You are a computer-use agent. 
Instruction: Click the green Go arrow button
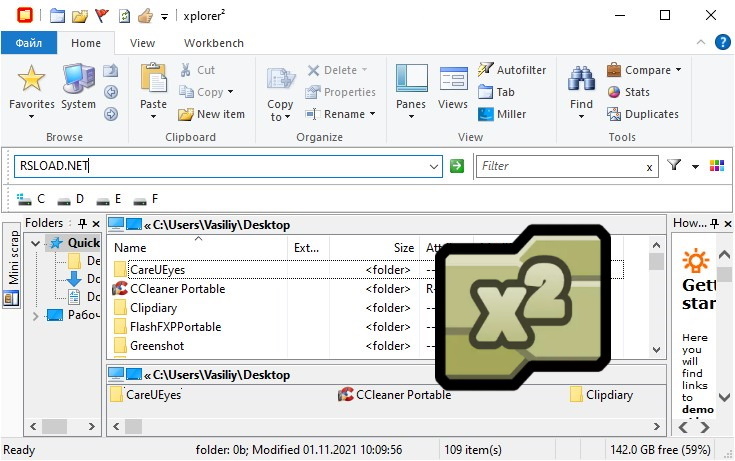[x=457, y=166]
